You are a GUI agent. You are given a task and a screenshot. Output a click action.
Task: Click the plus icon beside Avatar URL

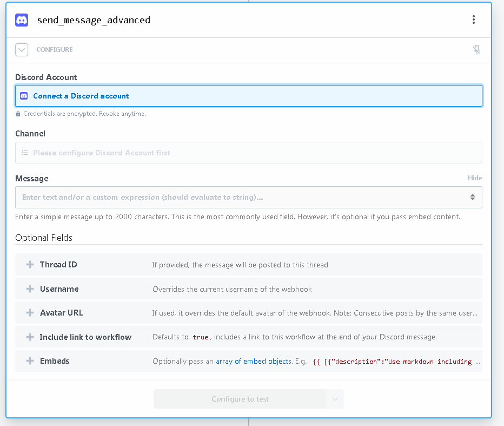click(x=30, y=312)
